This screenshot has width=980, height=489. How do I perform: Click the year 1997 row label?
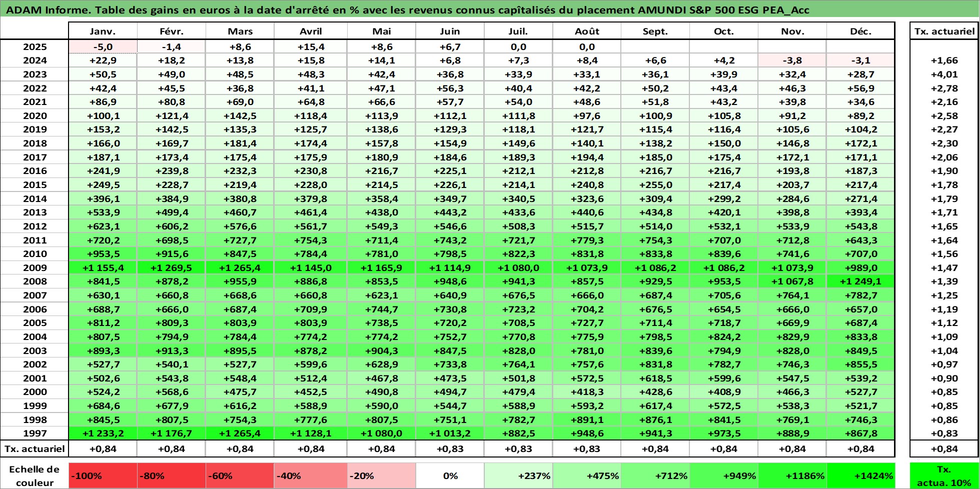click(x=35, y=433)
